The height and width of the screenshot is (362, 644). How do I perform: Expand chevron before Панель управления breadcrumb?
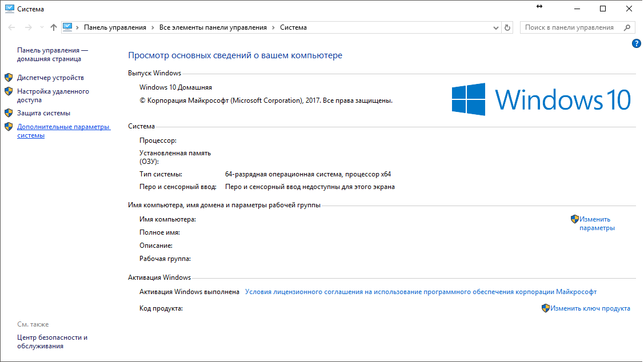77,27
